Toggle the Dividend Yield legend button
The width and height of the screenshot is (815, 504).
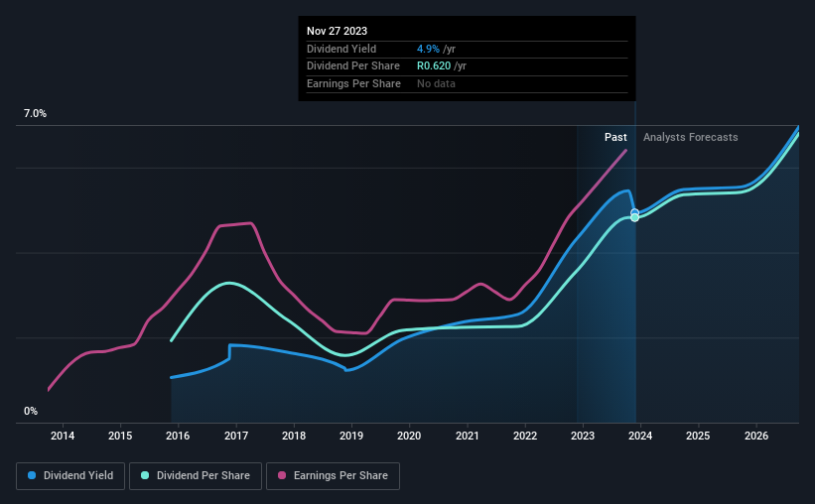[x=70, y=476]
